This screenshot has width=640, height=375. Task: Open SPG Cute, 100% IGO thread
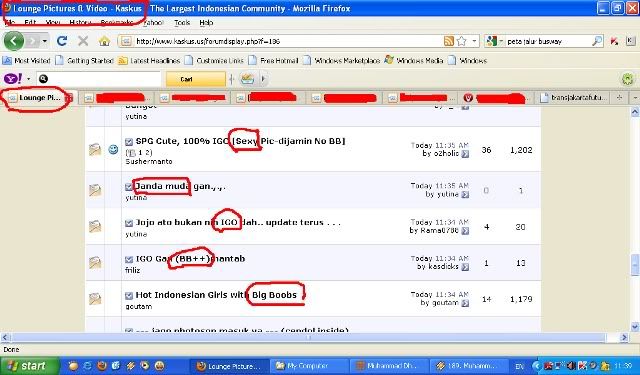[x=240, y=141]
